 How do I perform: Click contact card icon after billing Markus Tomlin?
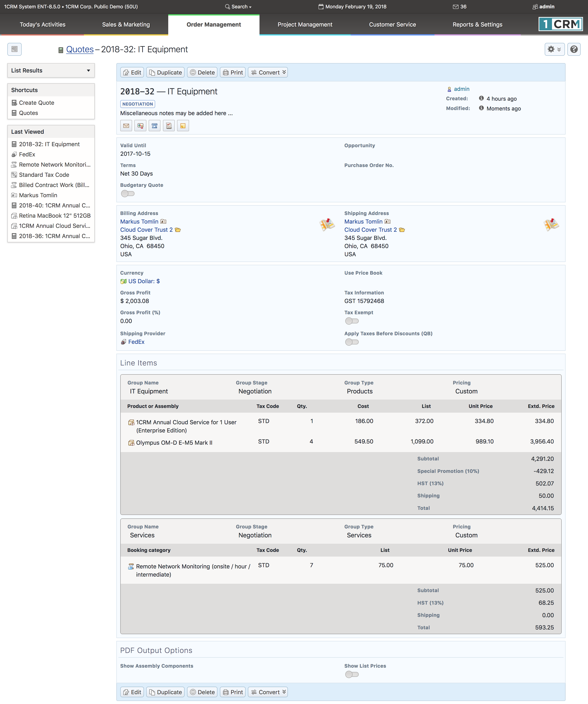point(163,222)
